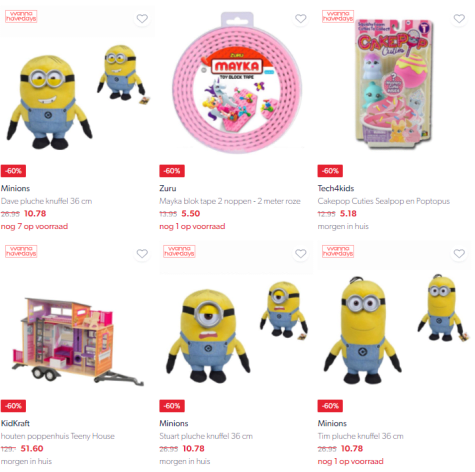Save KidKraft Teeny House with heart icon
This screenshot has height=472, width=475.
point(142,254)
